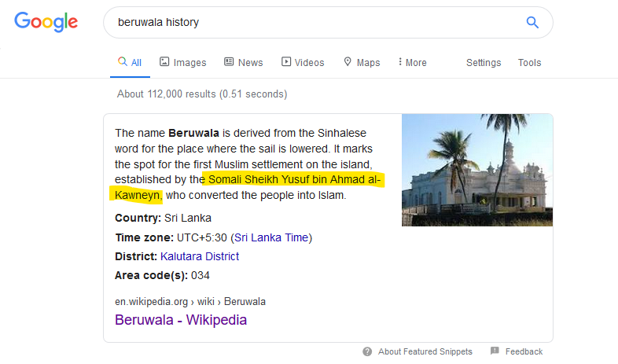This screenshot has width=618, height=364.
Task: Open the Beruwala - Wikipedia link
Action: click(181, 319)
